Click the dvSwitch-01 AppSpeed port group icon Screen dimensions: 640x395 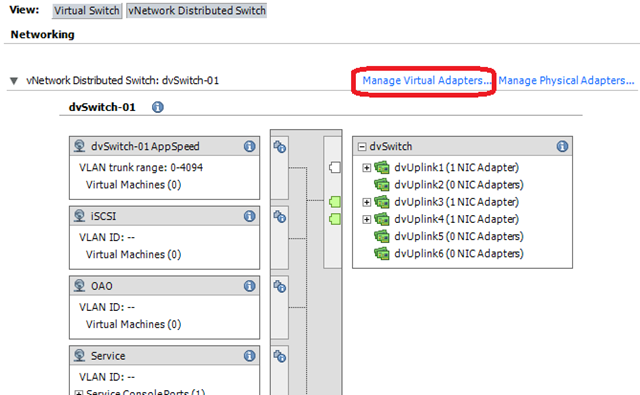[79, 146]
